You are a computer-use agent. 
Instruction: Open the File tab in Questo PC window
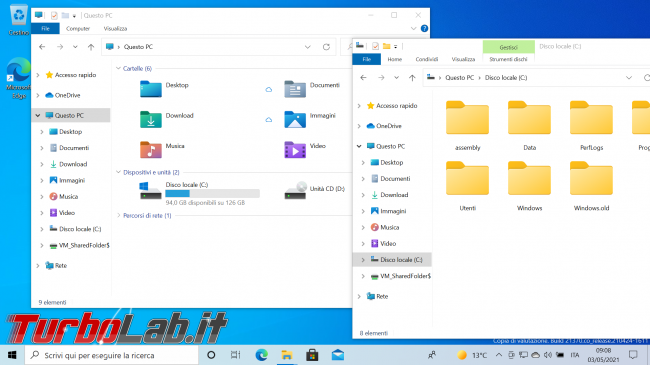pos(46,29)
